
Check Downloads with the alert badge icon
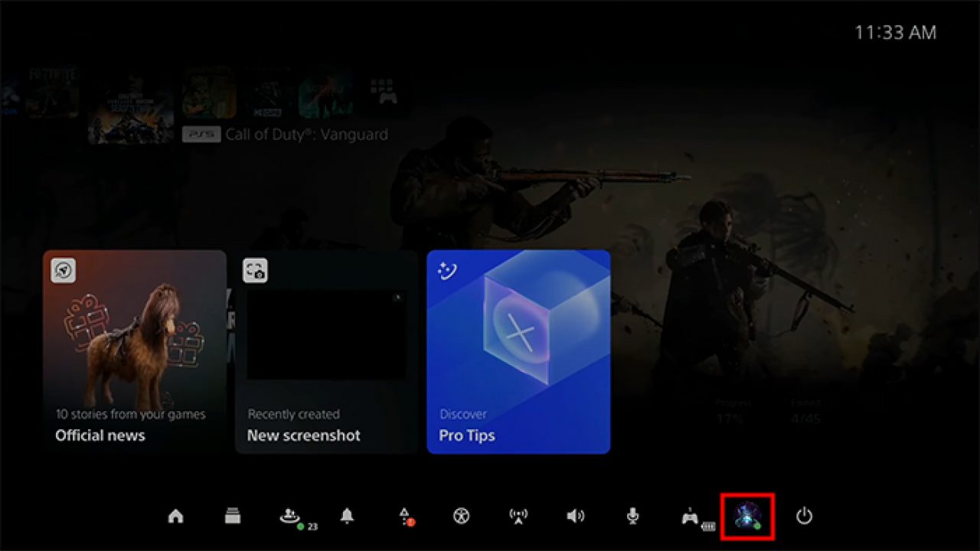pyautogui.click(x=403, y=516)
